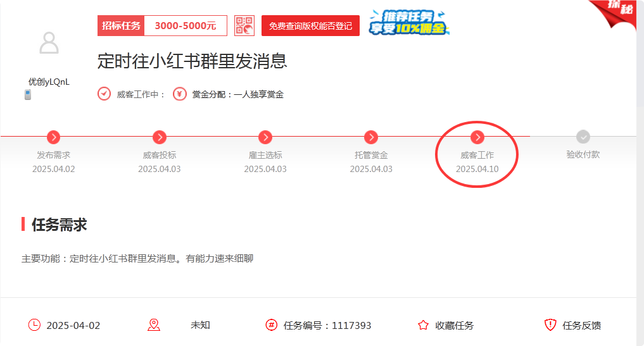Image resolution: width=644 pixels, height=346 pixels.
Task: Click the user avatar placeholder icon
Action: tap(49, 44)
